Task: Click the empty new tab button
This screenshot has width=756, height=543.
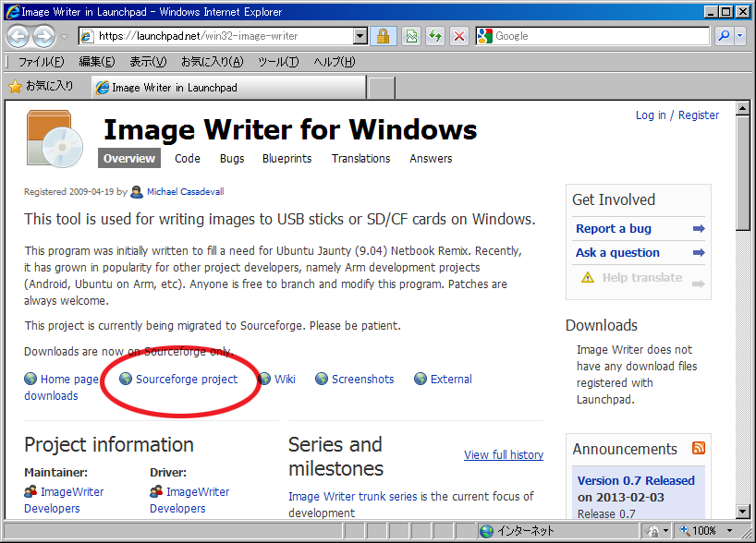Action: coord(382,88)
